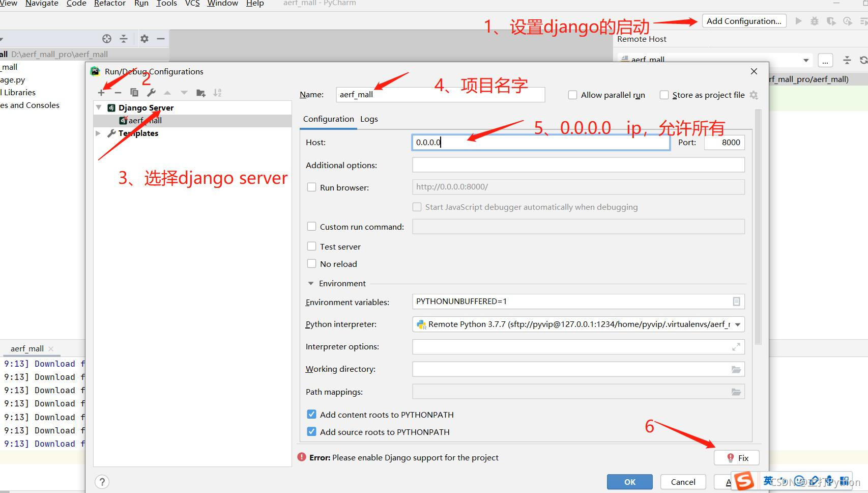Image resolution: width=868 pixels, height=493 pixels.
Task: Browse folder for Working directory
Action: [736, 369]
